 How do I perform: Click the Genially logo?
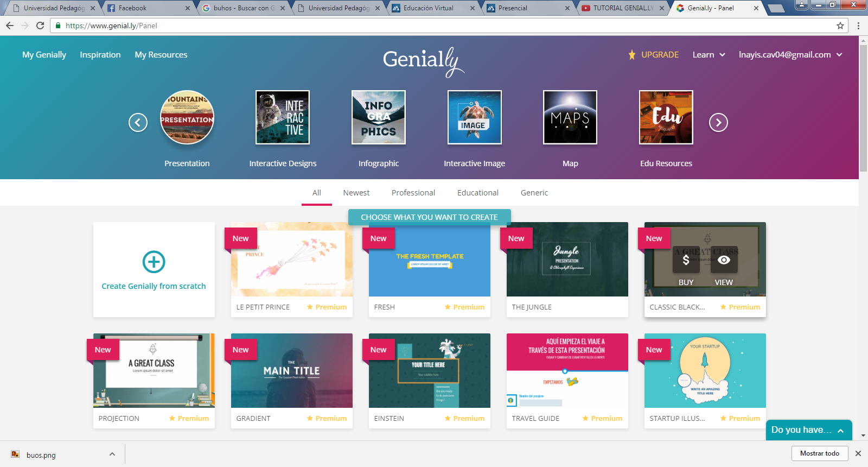[424, 61]
